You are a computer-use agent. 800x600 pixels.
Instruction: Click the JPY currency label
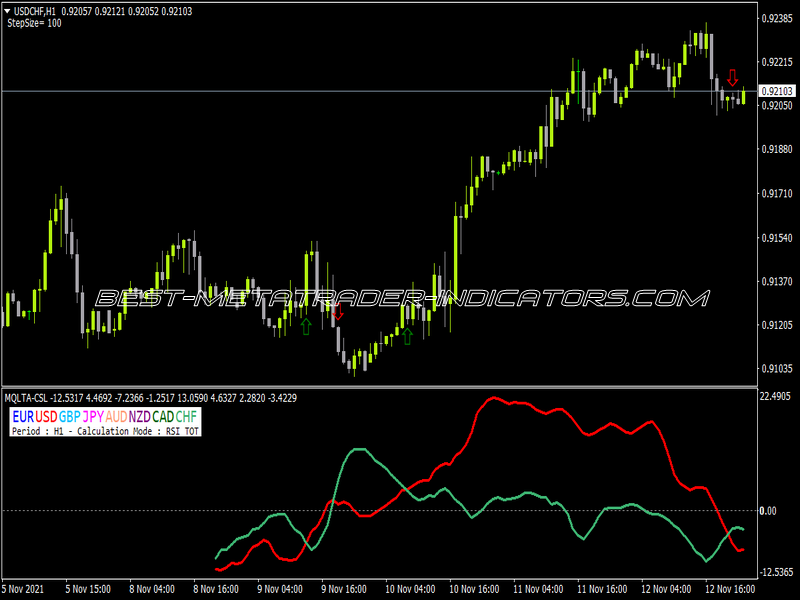point(93,417)
